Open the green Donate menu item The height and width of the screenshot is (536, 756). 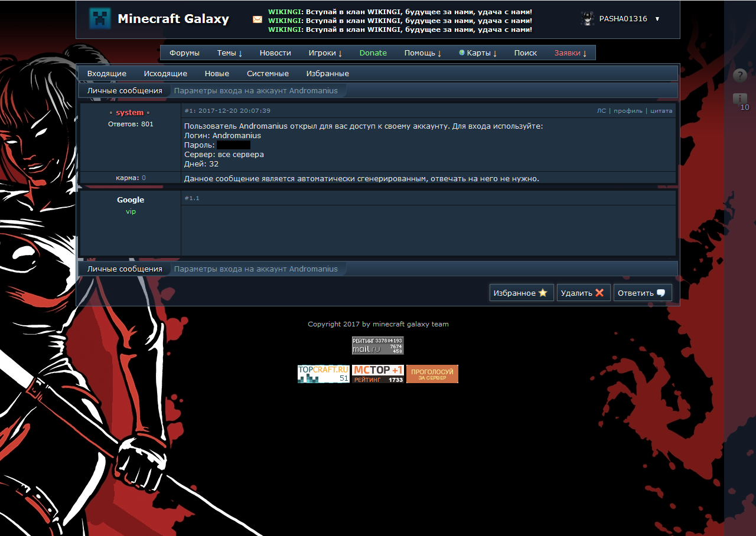pos(373,53)
